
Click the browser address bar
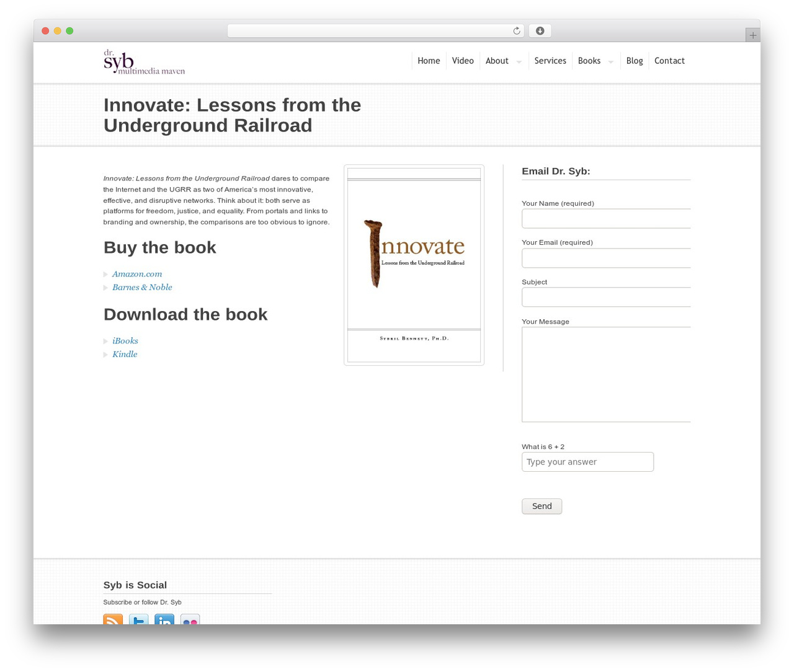[375, 31]
